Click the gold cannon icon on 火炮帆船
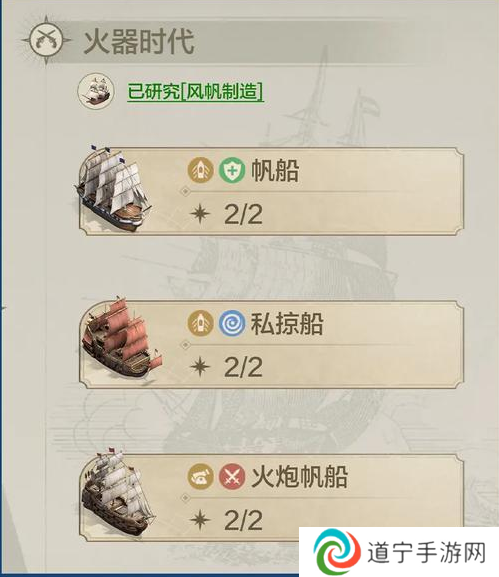This screenshot has width=499, height=577. click(201, 477)
